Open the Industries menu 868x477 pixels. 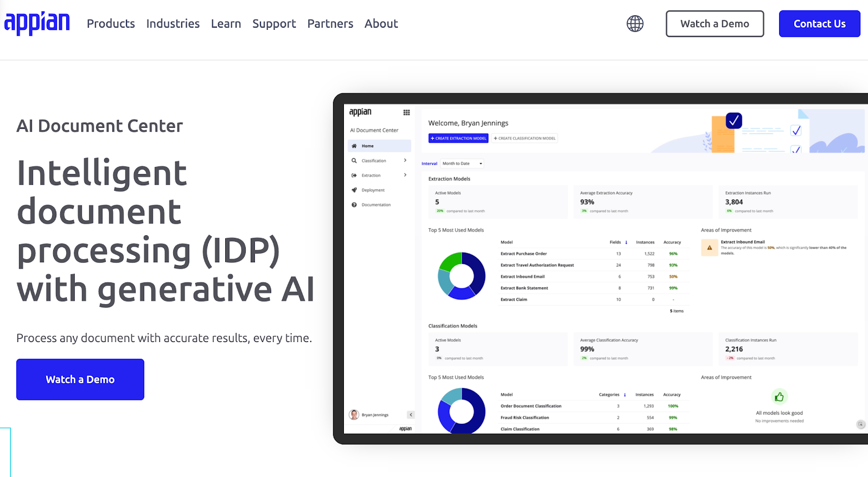[x=173, y=24]
